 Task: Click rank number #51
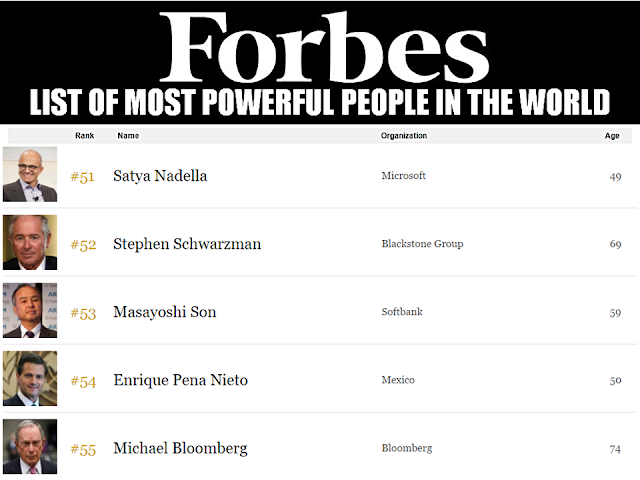point(82,177)
